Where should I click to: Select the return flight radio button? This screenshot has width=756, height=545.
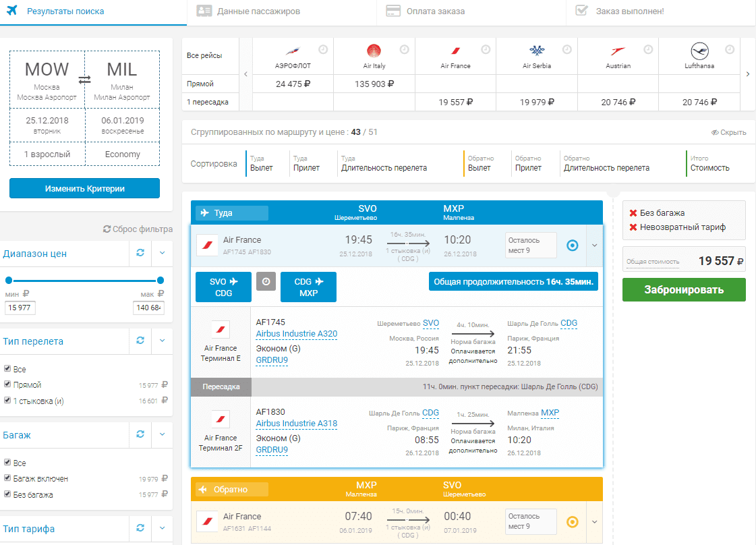[573, 522]
